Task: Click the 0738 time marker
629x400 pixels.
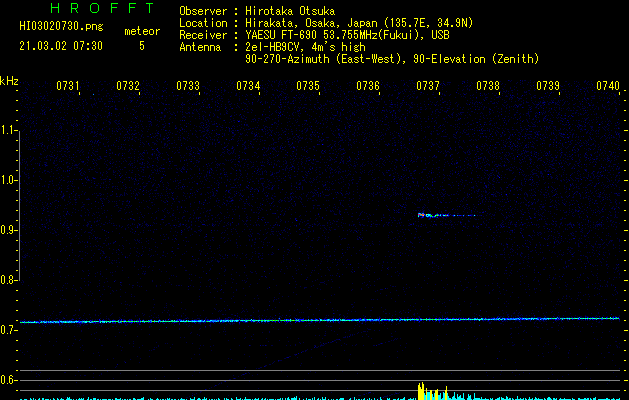Action: pos(488,86)
